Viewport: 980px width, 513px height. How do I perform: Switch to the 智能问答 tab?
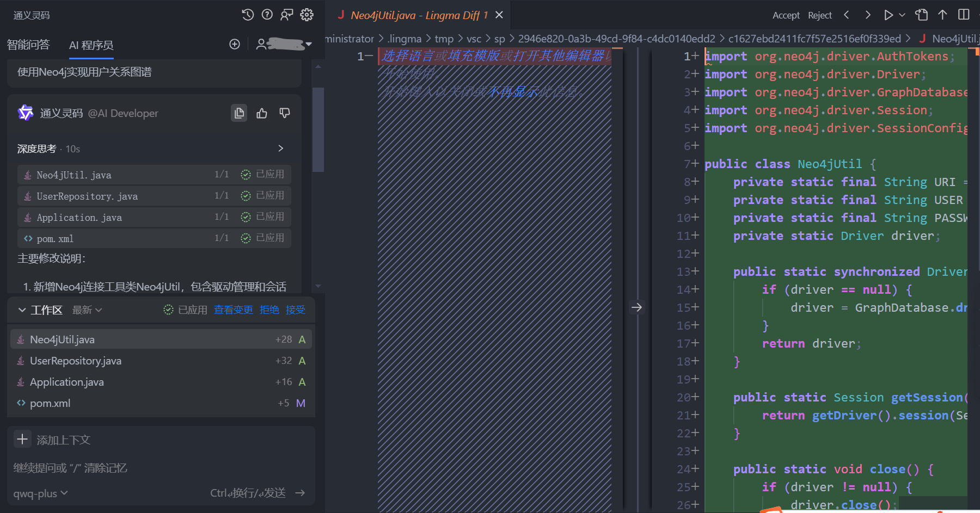pyautogui.click(x=28, y=45)
